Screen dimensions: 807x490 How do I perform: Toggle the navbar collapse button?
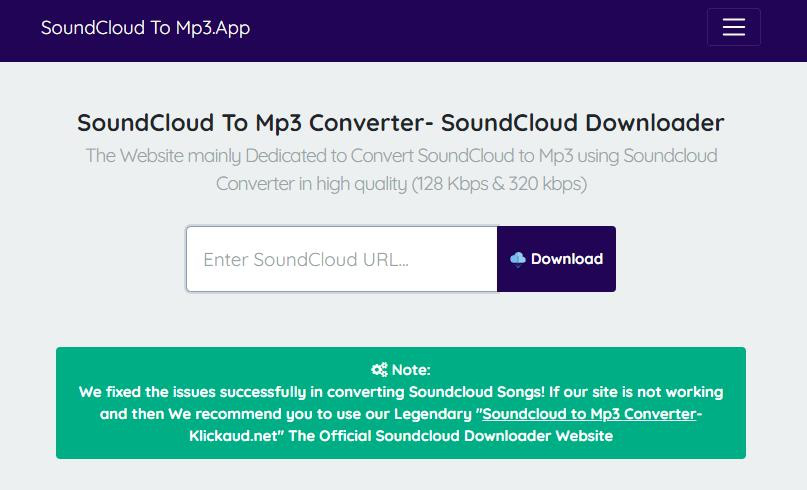[x=733, y=27]
